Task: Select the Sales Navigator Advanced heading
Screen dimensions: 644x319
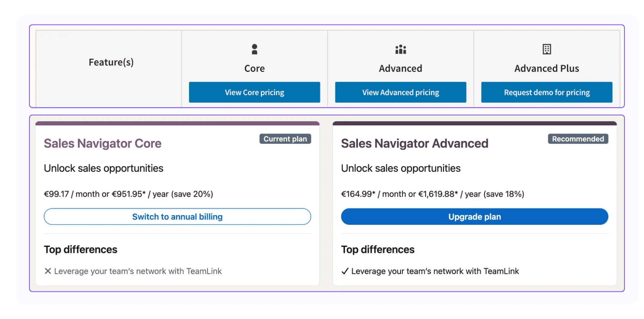Action: coord(415,143)
